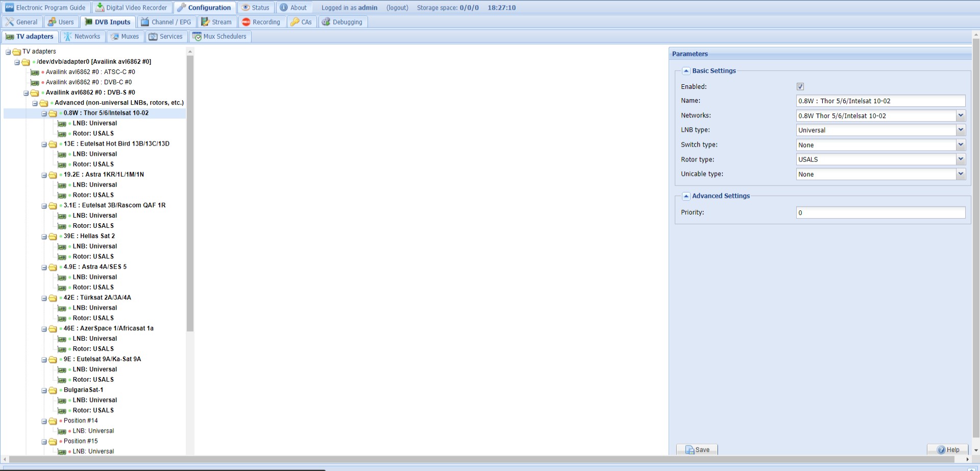Click folder icon of 42E Türksat
Image resolution: width=980 pixels, height=471 pixels.
tap(53, 298)
